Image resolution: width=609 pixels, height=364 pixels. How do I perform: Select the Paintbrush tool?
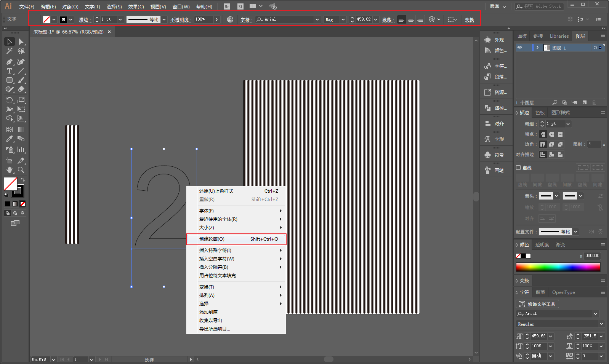point(21,80)
